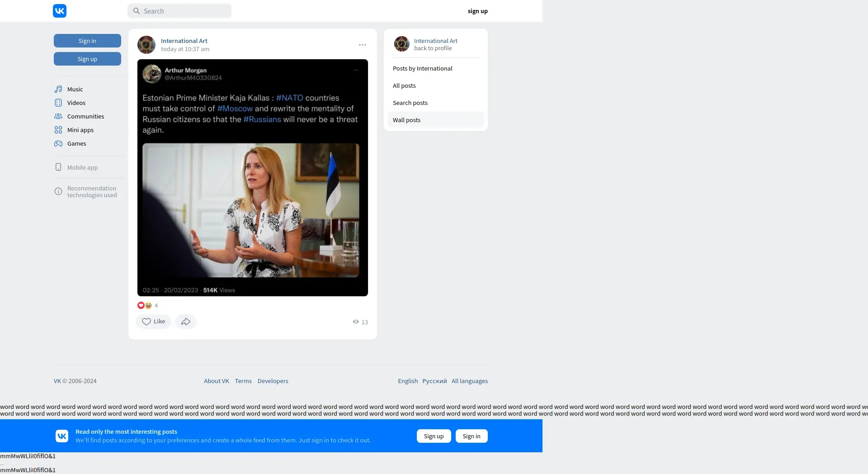Select Wall posts filter
The width and height of the screenshot is (868, 474).
coord(436,120)
